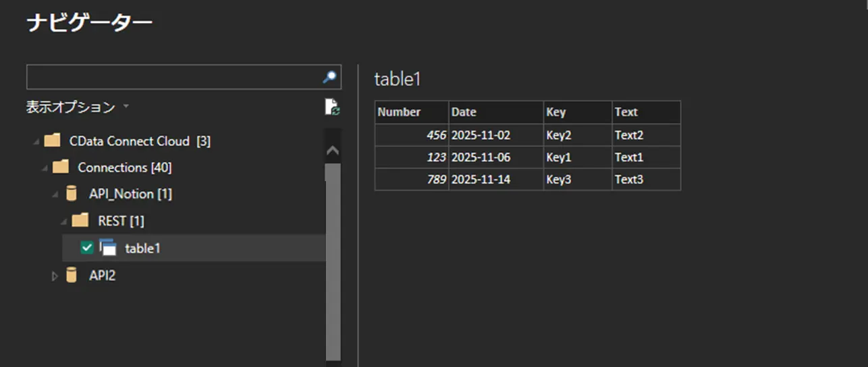Collapse the API_Notion node arrow
The image size is (868, 367).
click(55, 195)
